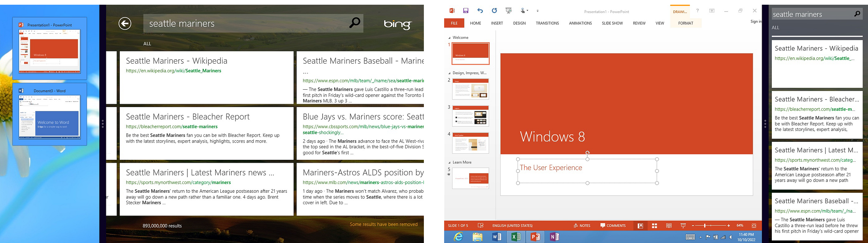Image resolution: width=868 pixels, height=243 pixels.
Task: Click the large Bing search input field
Action: 253,24
